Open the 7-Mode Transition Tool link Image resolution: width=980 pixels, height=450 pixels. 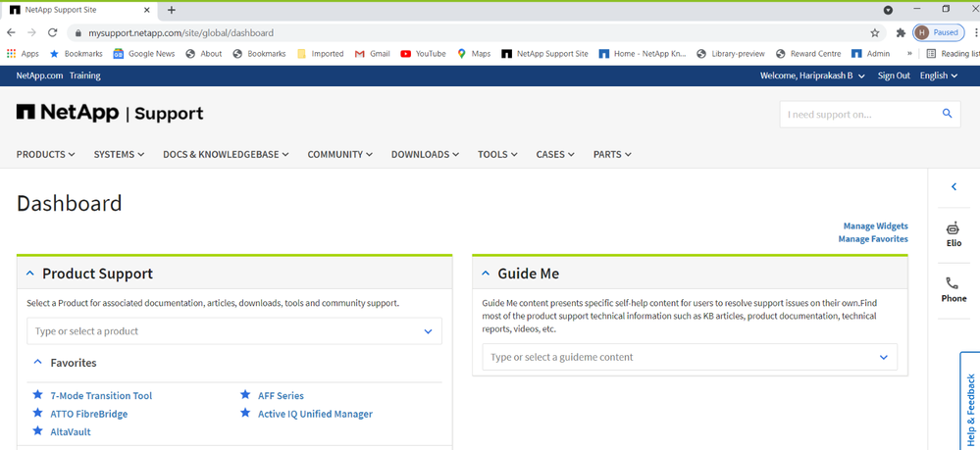point(101,396)
